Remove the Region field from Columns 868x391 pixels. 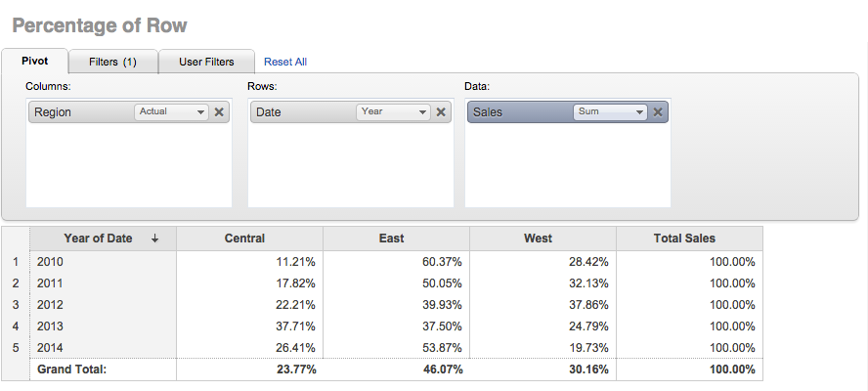tap(219, 112)
